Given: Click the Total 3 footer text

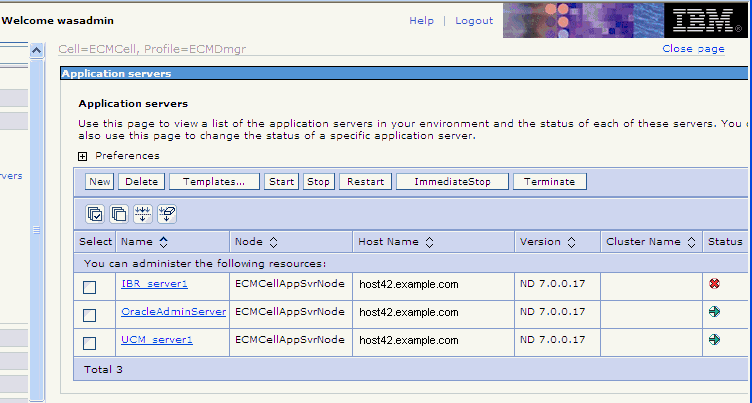Looking at the screenshot, I should tap(103, 369).
